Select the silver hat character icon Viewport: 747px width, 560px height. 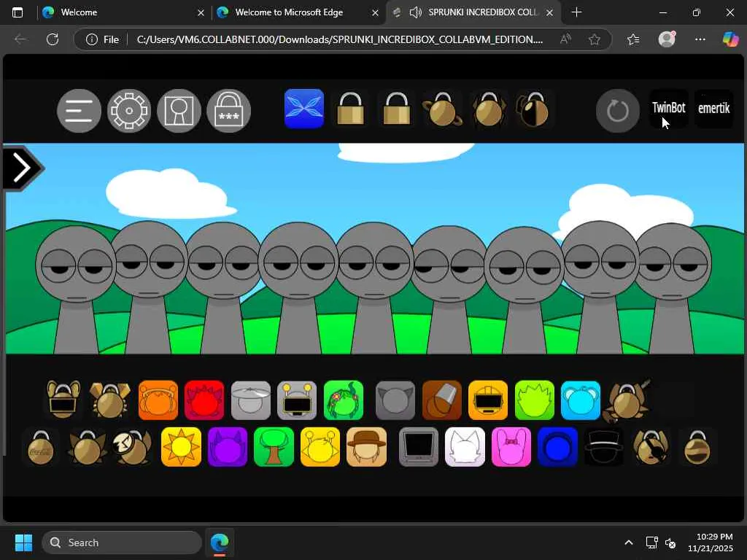tap(251, 400)
